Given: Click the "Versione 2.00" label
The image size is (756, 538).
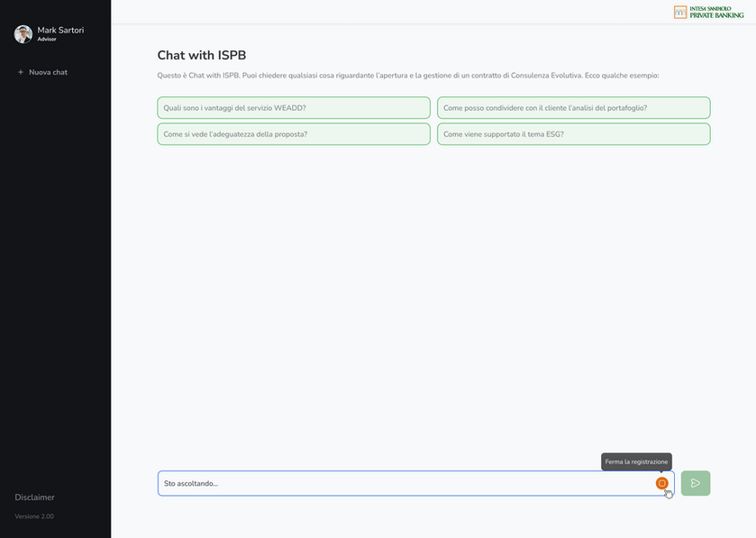Looking at the screenshot, I should (x=34, y=516).
